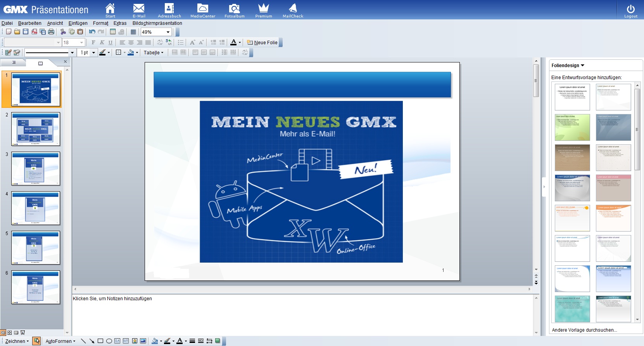
Task: Decrease font size with the smaller A icon
Action: click(201, 42)
